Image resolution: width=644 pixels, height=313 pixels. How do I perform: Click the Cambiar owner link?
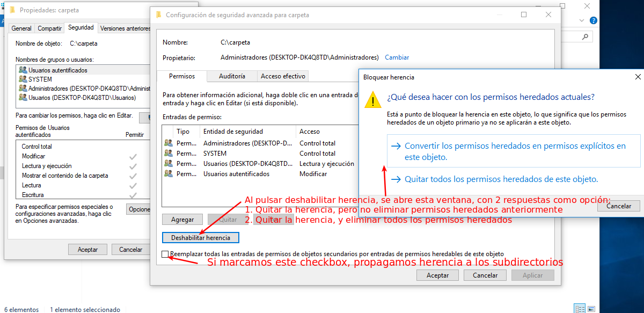pyautogui.click(x=397, y=57)
